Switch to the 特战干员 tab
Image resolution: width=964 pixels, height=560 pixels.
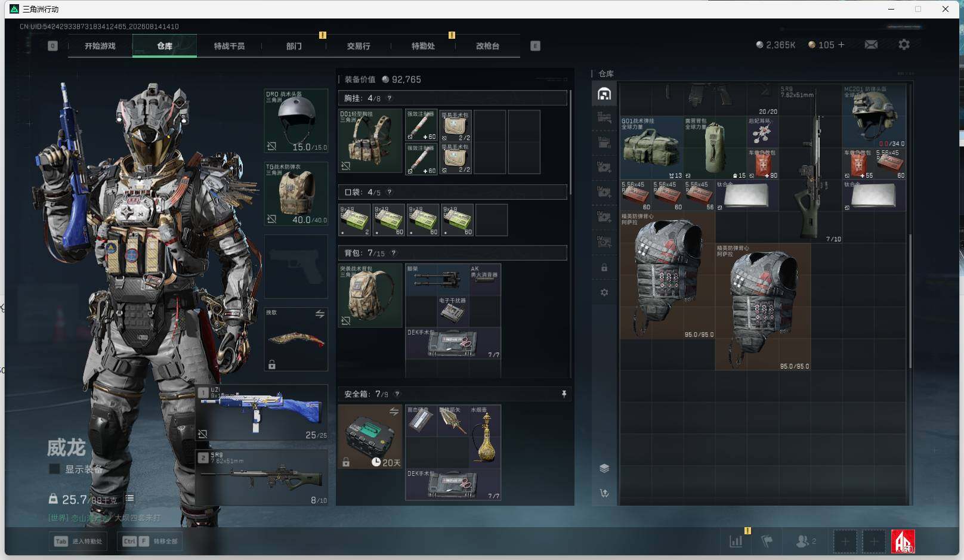[x=229, y=46]
